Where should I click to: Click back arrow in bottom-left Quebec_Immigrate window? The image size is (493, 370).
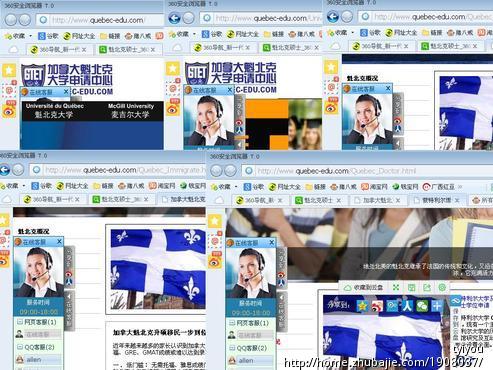pyautogui.click(x=4, y=170)
